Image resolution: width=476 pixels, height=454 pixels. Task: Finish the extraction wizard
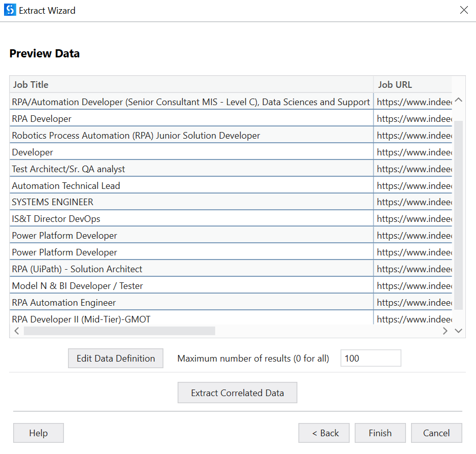click(380, 433)
